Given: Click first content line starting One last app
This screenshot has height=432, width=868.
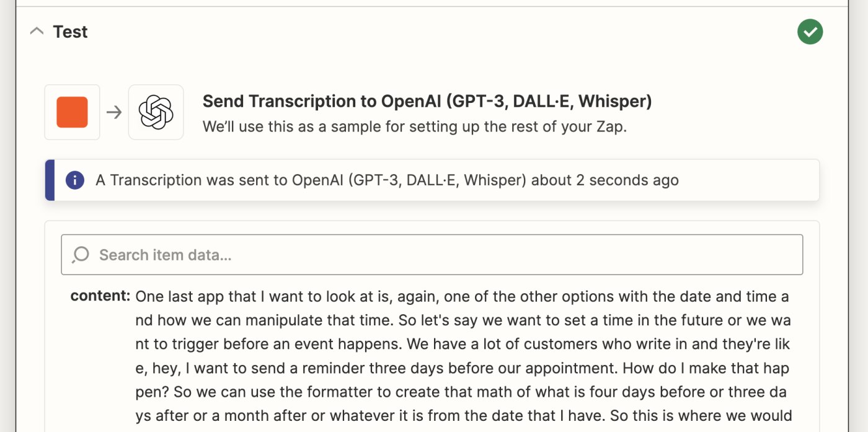Looking at the screenshot, I should pyautogui.click(x=462, y=296).
